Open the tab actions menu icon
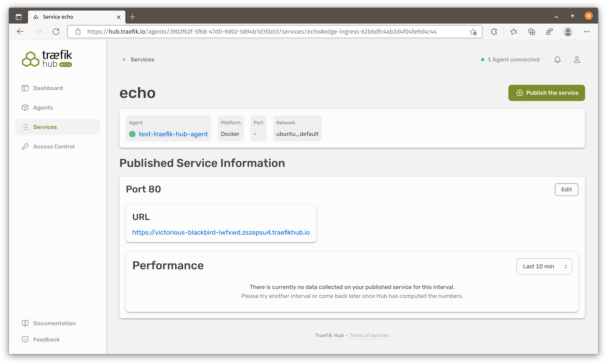 click(19, 17)
